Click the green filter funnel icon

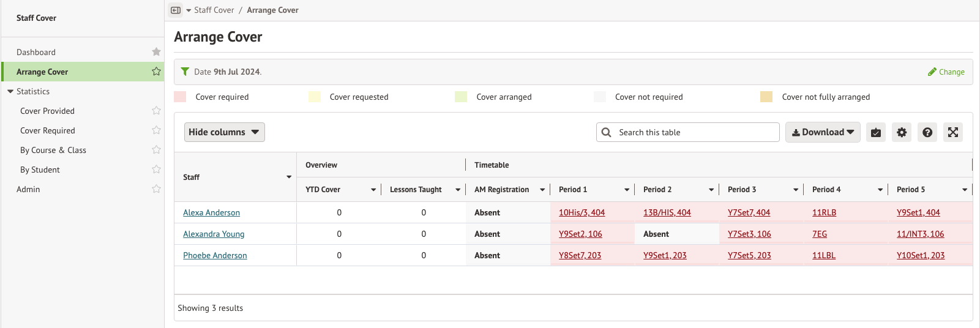[185, 72]
